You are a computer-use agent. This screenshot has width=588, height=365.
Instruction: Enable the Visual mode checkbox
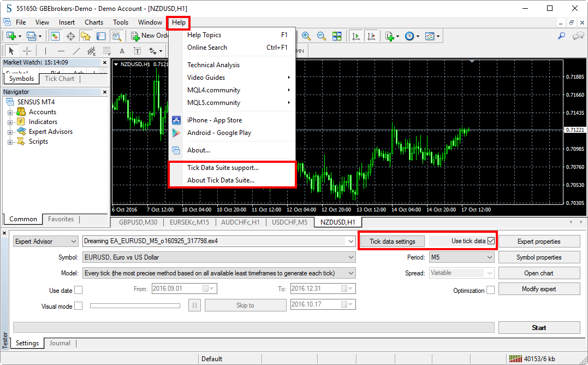point(79,306)
